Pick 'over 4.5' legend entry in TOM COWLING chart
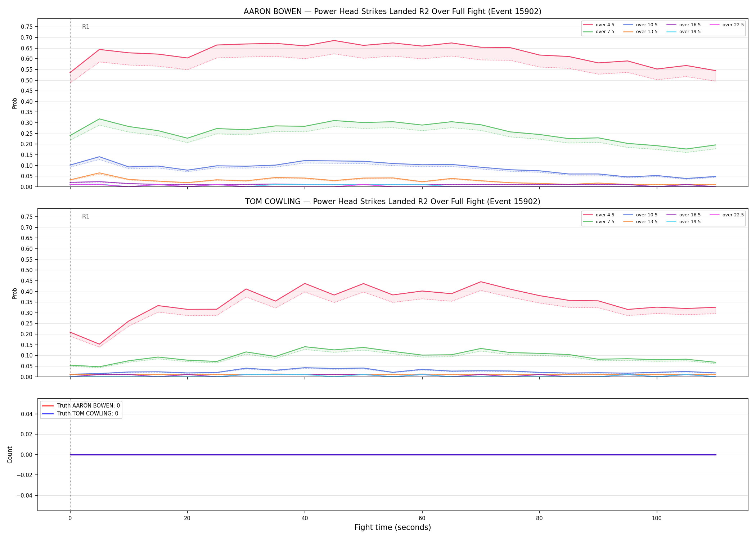756x540 pixels. 599,215
